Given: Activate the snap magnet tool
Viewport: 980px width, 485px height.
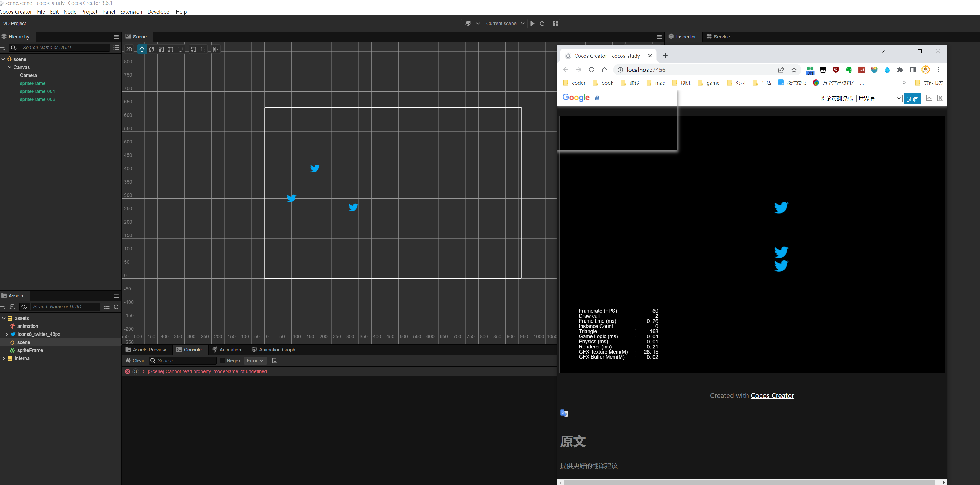Looking at the screenshot, I should click(180, 49).
